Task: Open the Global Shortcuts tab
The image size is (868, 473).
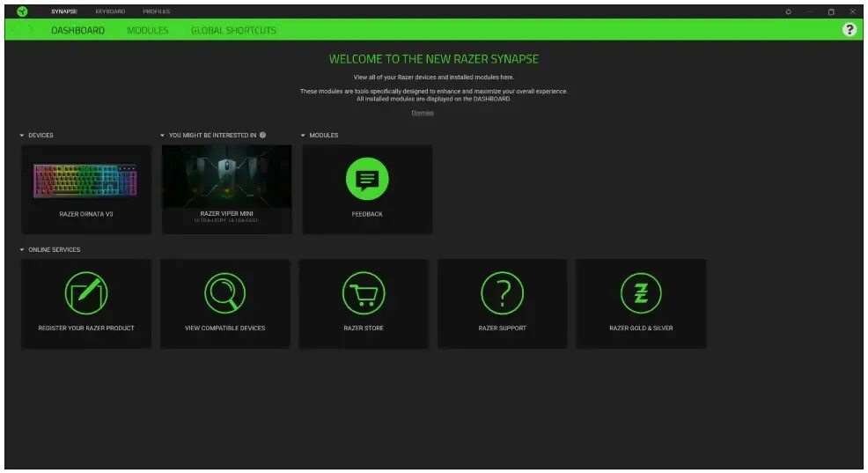Action: coord(233,31)
